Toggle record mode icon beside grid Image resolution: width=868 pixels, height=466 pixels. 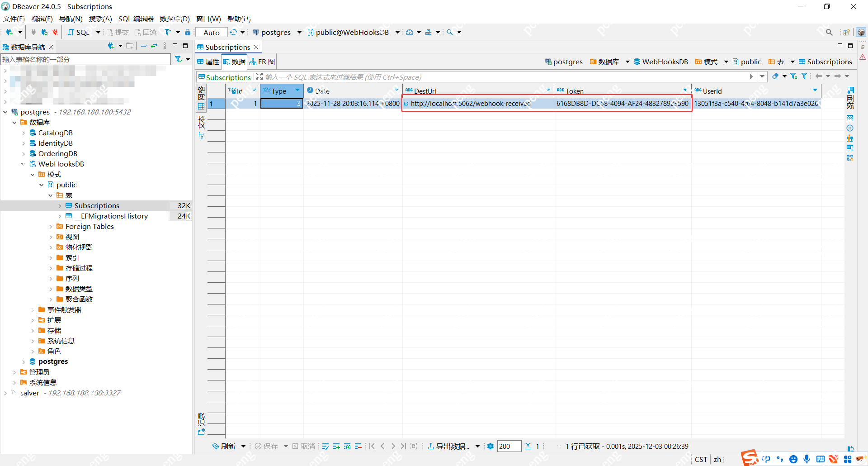(202, 432)
